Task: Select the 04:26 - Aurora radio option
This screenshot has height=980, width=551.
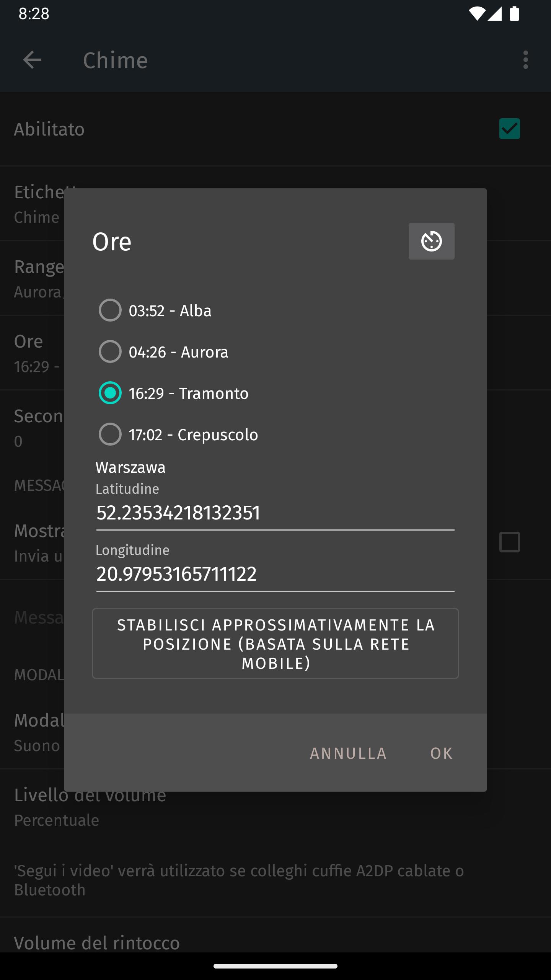Action: tap(164, 351)
